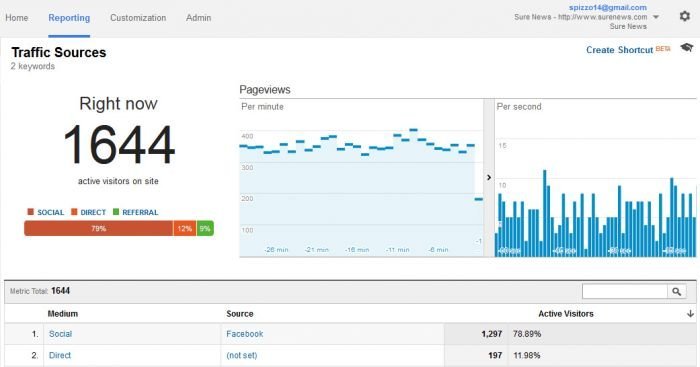Open the Direct medium link
This screenshot has height=367, width=700.
point(60,355)
